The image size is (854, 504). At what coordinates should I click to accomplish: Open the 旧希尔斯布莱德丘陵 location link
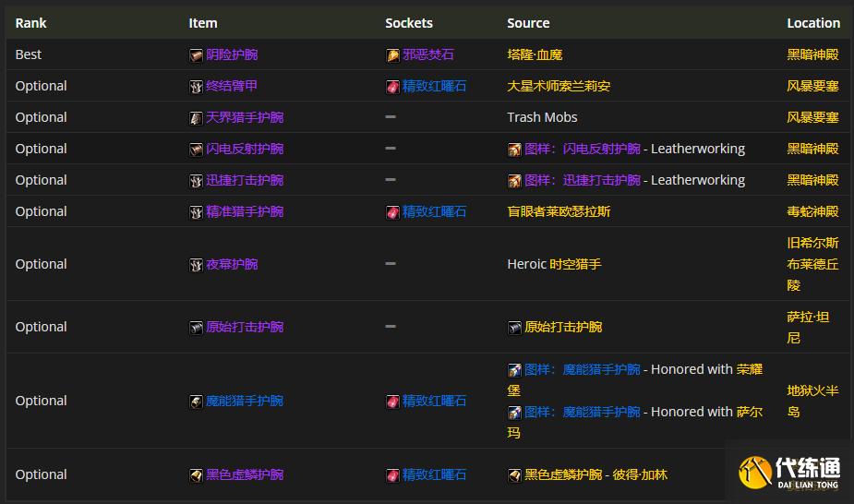click(x=812, y=264)
